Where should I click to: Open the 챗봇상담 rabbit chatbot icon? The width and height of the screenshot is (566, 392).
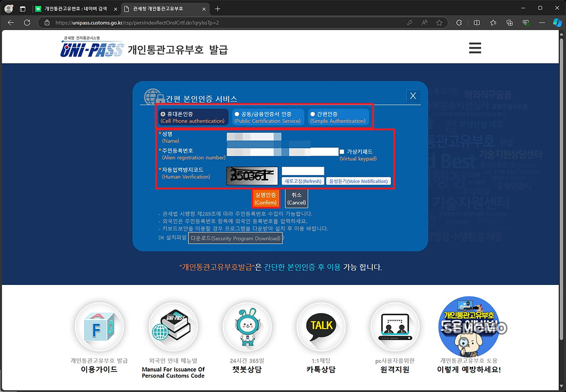247,327
